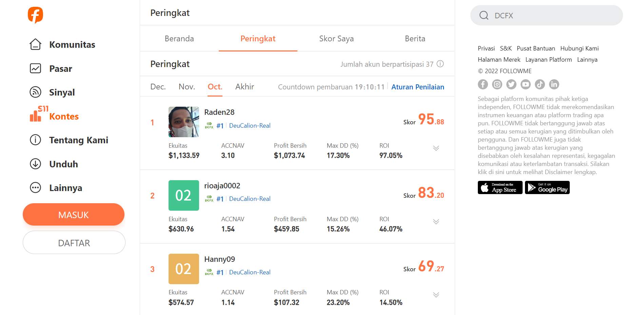Open the Sinyal signal icon

point(35,92)
